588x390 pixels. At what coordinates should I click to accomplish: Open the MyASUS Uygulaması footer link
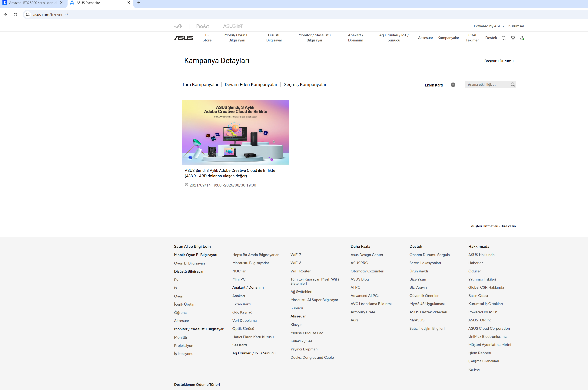tap(427, 304)
